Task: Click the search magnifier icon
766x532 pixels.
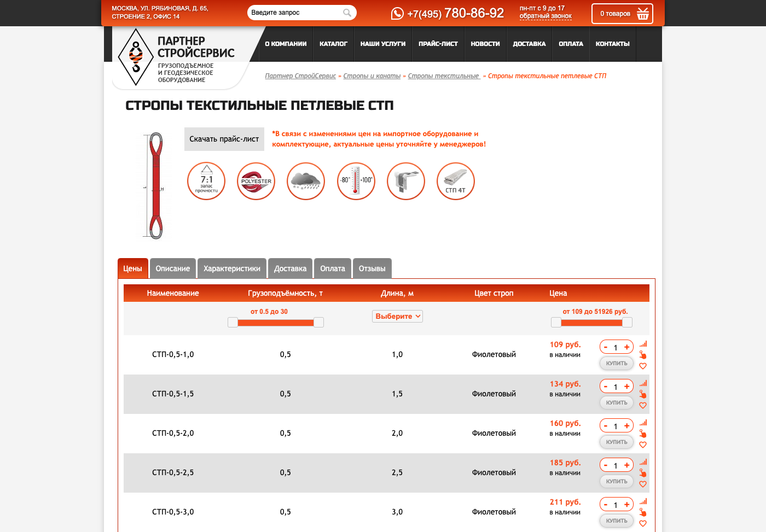Action: (x=347, y=13)
